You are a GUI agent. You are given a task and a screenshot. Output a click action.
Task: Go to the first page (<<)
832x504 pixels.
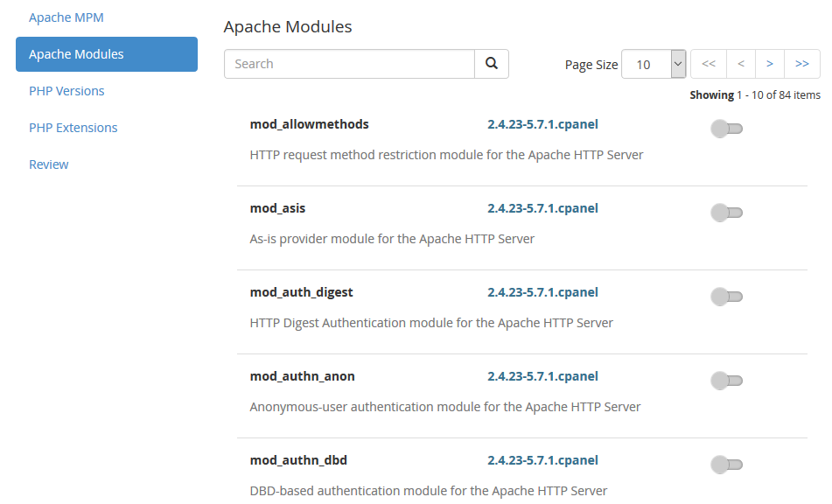tap(709, 64)
